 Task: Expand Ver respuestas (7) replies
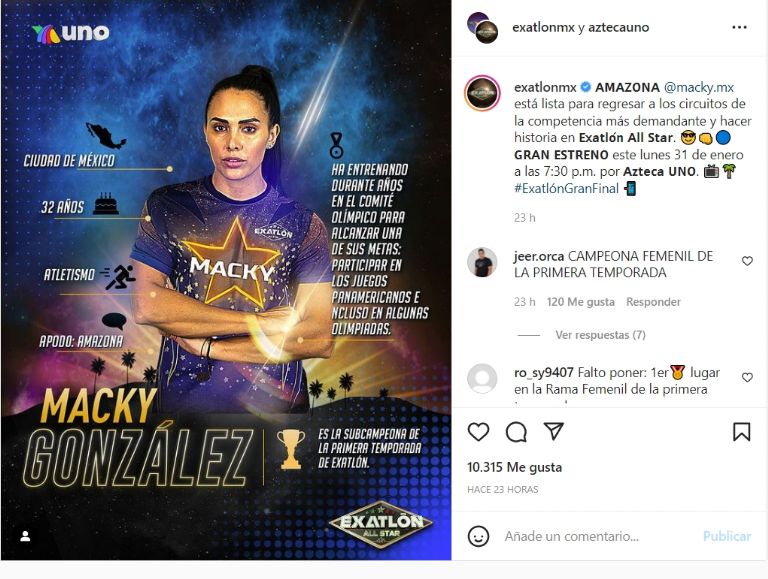tap(600, 335)
